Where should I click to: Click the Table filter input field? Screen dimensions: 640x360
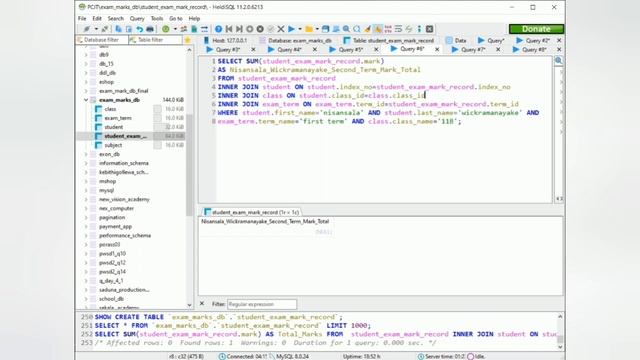tap(155, 40)
